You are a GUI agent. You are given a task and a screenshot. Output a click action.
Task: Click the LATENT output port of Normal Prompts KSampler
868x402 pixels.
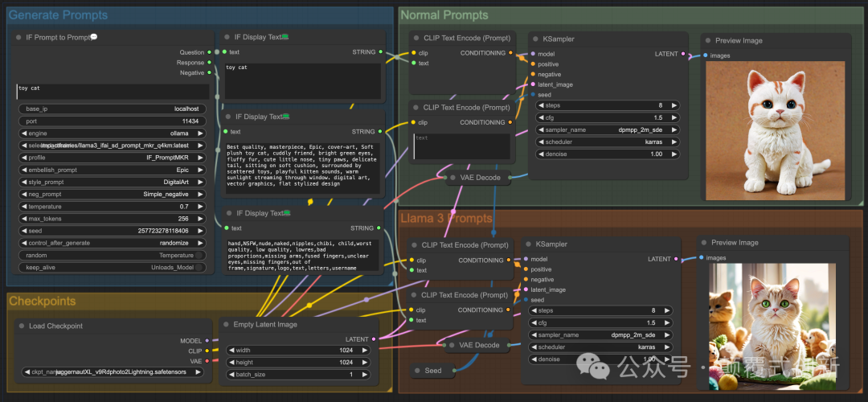[683, 54]
